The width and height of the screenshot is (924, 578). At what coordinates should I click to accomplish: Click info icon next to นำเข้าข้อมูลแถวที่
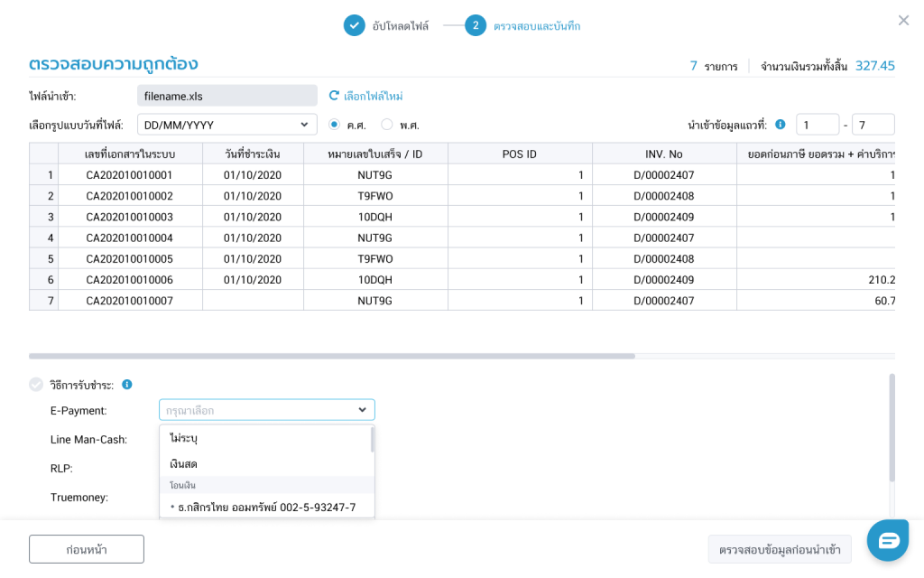coord(781,125)
